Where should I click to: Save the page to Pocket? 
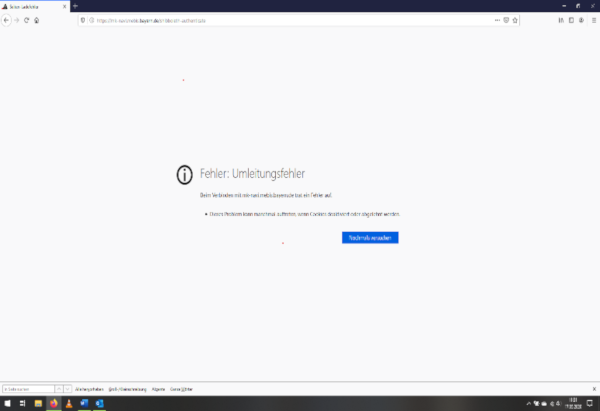[506, 19]
